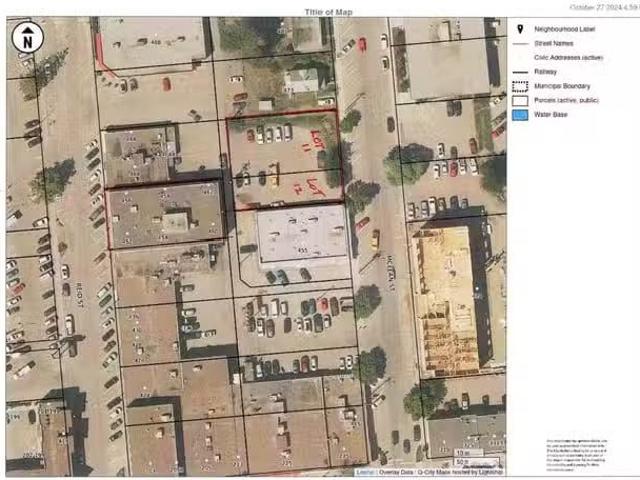640x480 pixels.
Task: Click the disclaimer text block
Action: [575, 455]
